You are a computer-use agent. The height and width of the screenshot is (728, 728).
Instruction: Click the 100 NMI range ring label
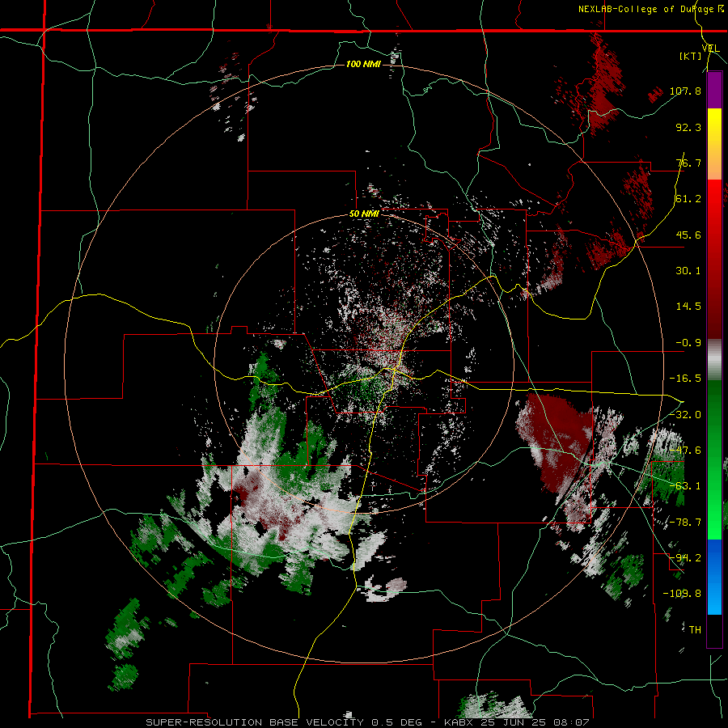click(x=363, y=64)
